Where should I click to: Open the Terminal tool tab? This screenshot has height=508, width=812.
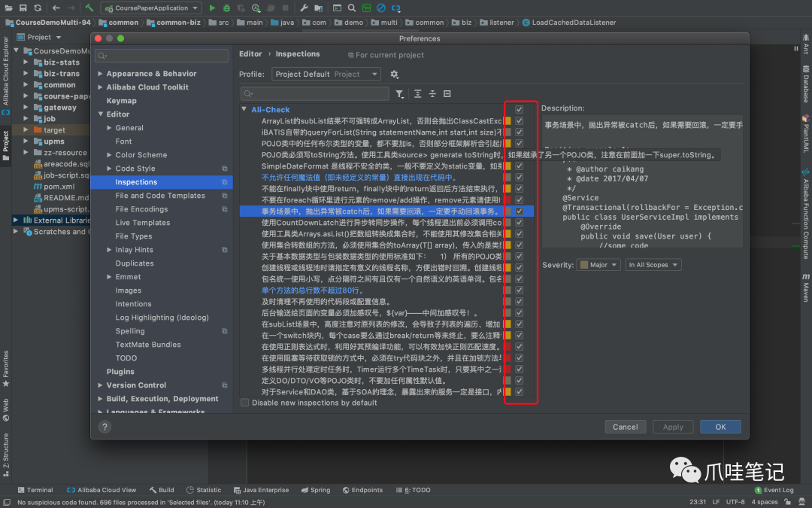point(35,490)
